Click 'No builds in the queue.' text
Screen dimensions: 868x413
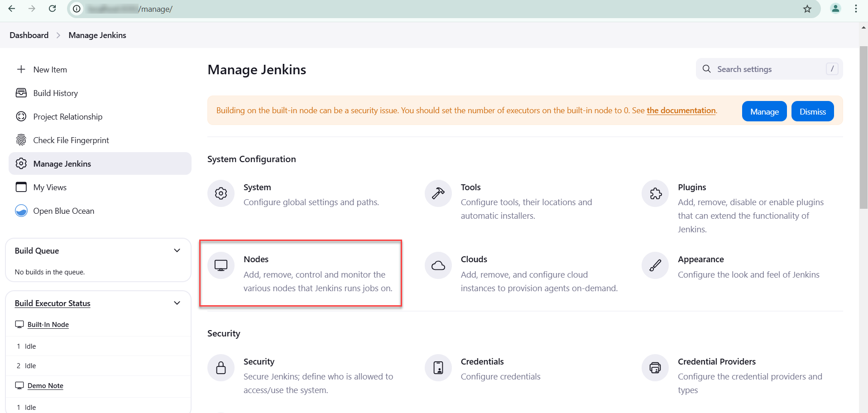click(x=50, y=272)
